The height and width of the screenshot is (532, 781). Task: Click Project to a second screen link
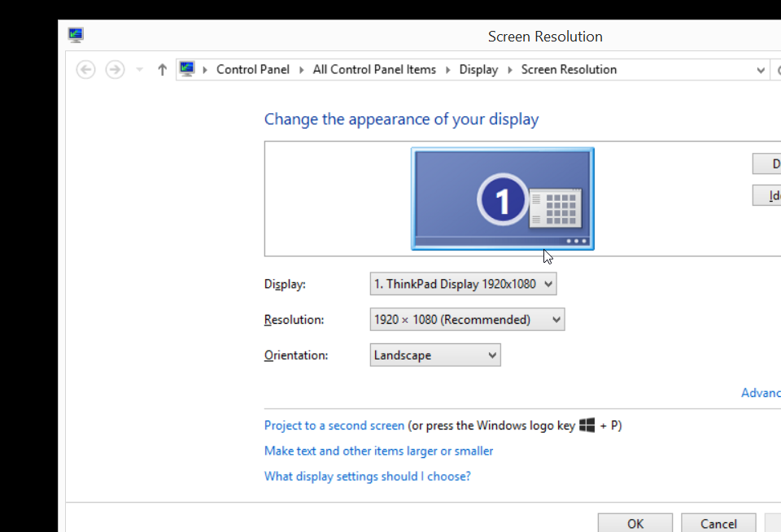[x=334, y=426]
